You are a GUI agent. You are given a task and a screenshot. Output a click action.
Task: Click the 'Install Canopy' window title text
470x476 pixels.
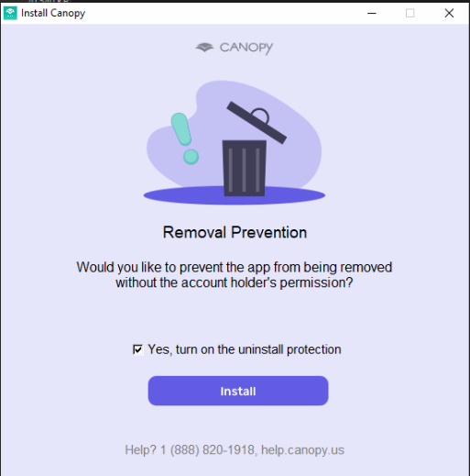click(x=53, y=13)
